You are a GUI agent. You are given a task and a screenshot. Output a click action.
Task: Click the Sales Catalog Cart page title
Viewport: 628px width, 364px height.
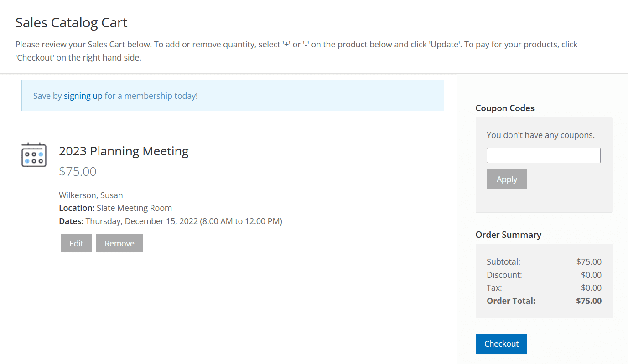coord(71,22)
